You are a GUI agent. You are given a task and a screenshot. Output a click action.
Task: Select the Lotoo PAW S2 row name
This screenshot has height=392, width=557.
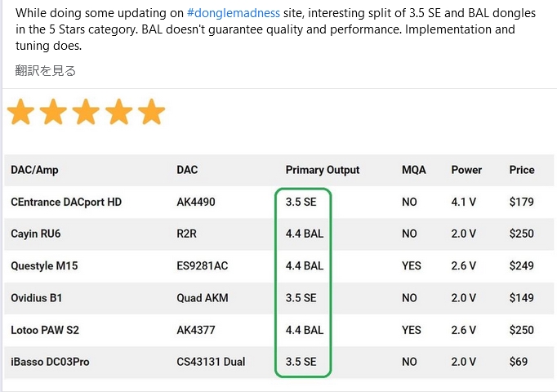click(45, 330)
